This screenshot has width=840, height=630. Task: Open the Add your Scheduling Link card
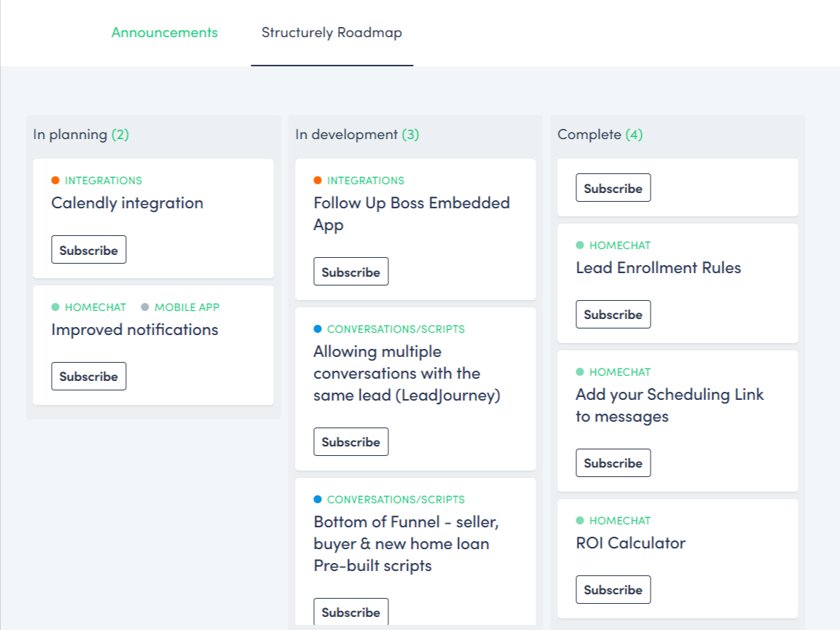pyautogui.click(x=669, y=405)
